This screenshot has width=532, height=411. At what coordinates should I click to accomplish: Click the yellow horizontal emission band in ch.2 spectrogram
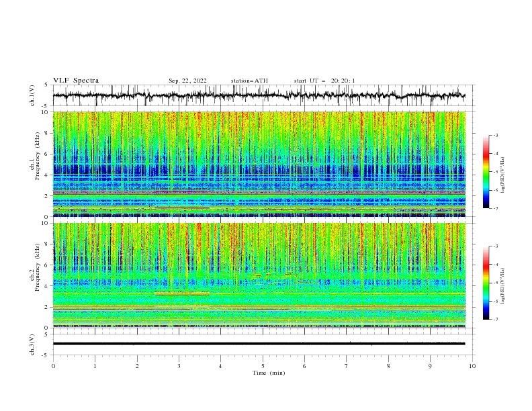182,293
